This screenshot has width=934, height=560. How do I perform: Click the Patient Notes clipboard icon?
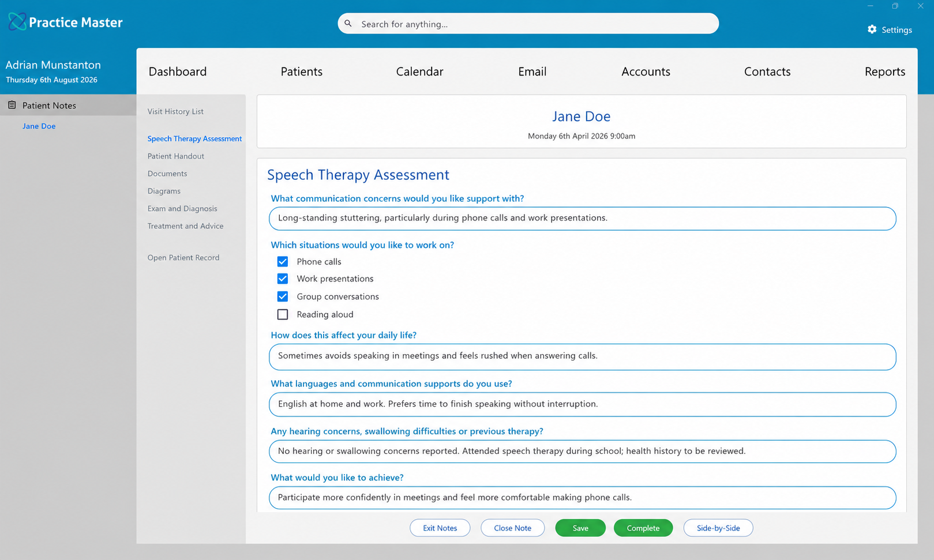click(x=12, y=105)
